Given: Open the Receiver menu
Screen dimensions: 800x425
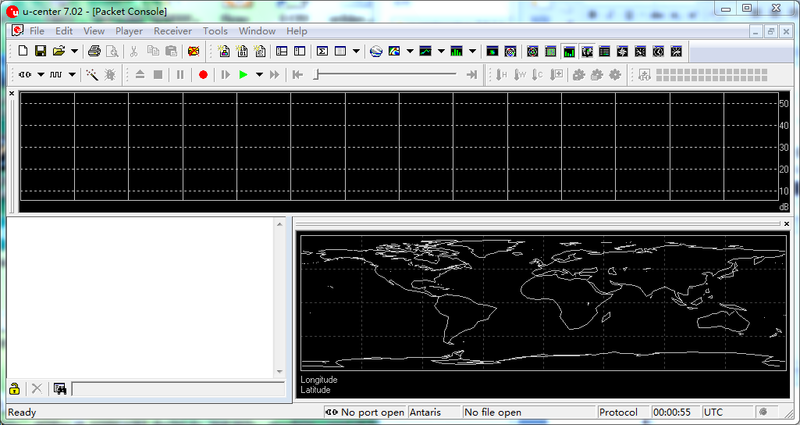Looking at the screenshot, I should coord(172,31).
